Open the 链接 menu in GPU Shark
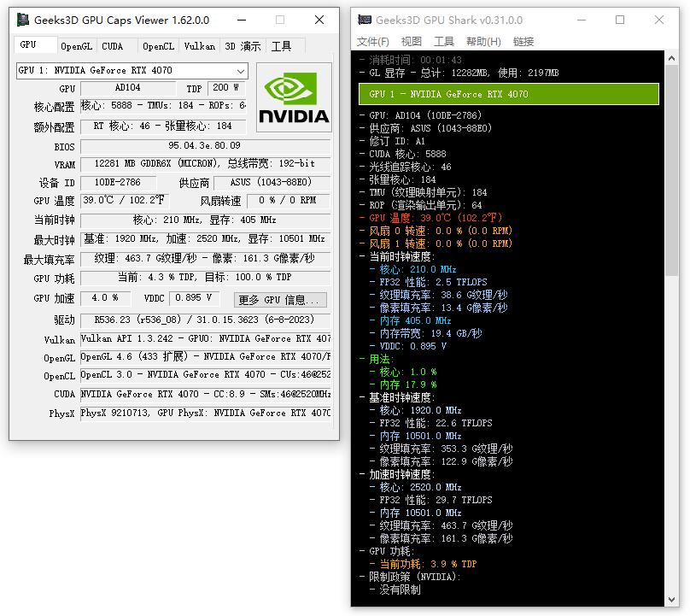The height and width of the screenshot is (616, 690). click(x=523, y=41)
